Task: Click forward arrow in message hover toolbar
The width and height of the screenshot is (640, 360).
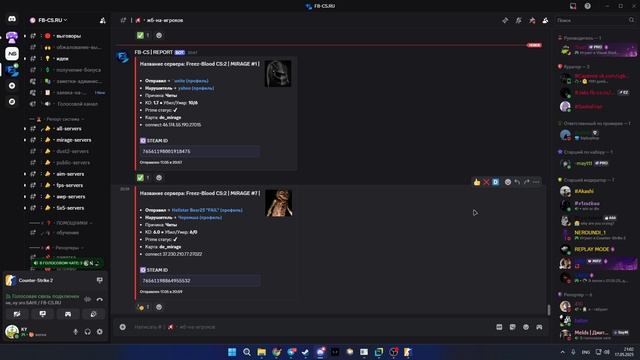Action: (527, 182)
